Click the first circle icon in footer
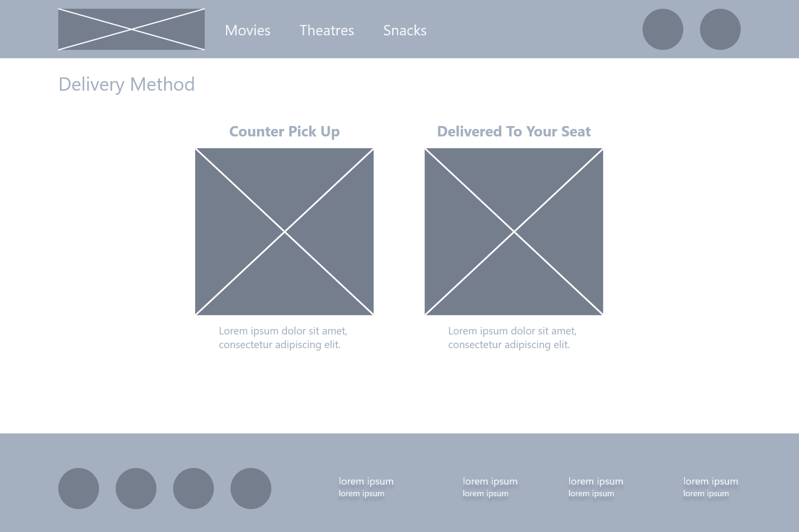This screenshot has height=532, width=799. (x=79, y=488)
